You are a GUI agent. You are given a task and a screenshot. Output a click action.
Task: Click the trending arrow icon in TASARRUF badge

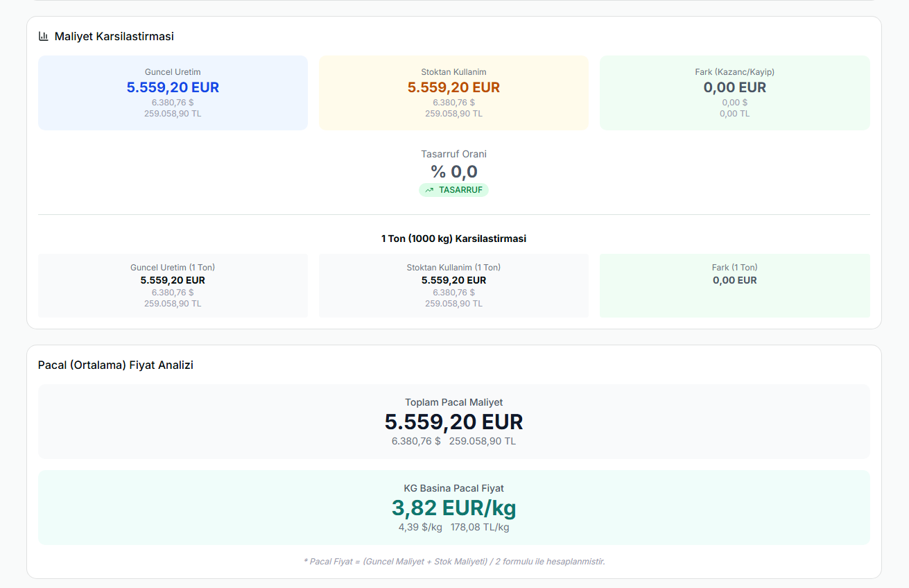[429, 190]
